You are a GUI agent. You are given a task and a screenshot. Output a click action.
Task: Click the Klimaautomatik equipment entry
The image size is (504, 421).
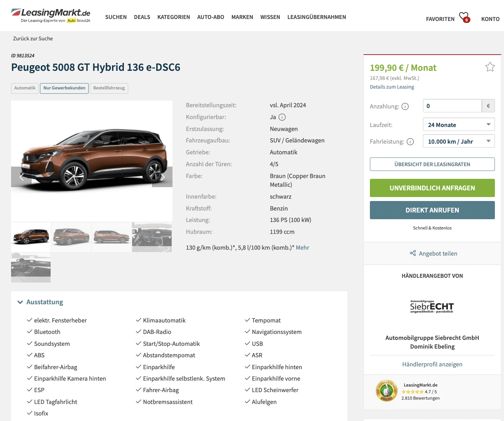[164, 320]
